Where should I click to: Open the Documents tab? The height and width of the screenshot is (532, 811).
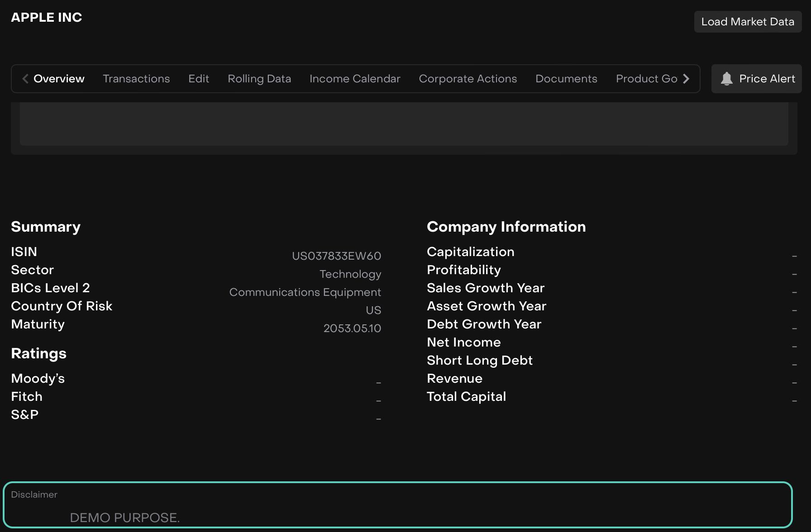click(566, 79)
